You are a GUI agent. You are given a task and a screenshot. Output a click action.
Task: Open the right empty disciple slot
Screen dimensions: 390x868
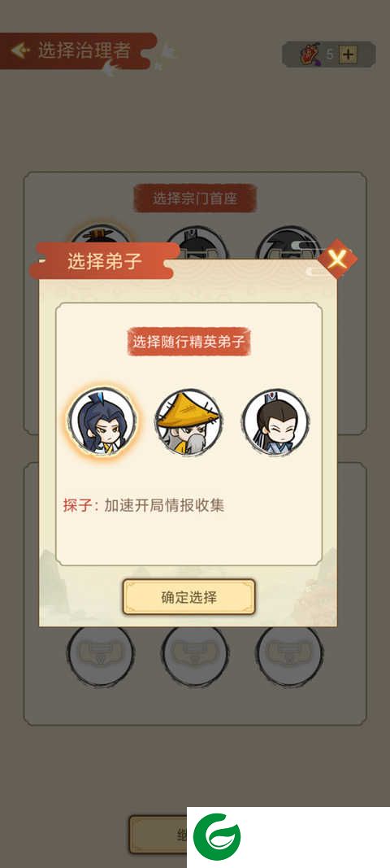289,654
